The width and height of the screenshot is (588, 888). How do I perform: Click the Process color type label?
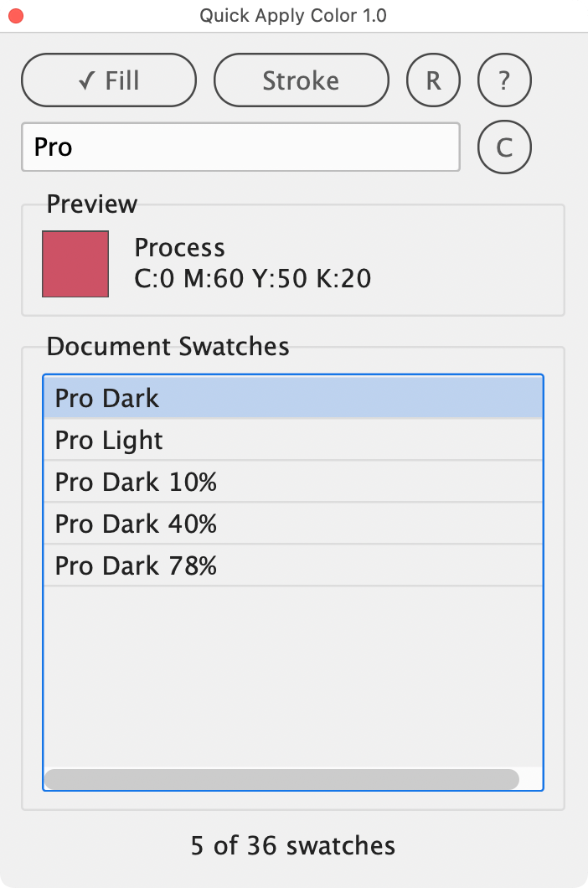(x=179, y=248)
